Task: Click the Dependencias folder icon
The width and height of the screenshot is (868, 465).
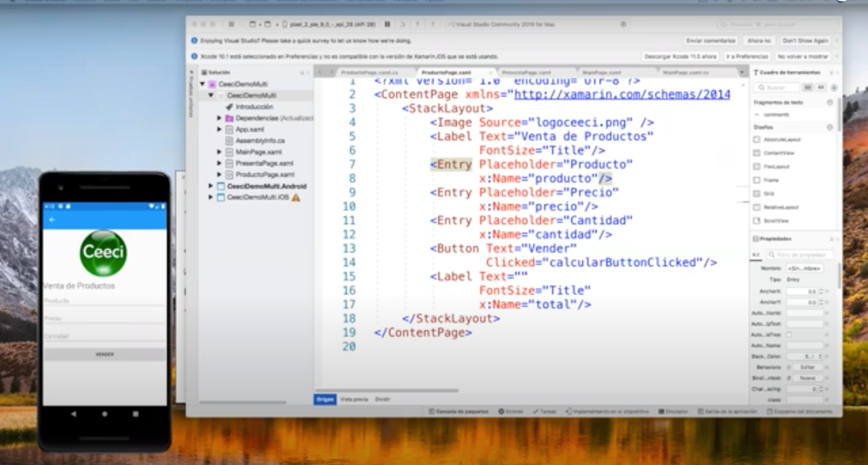Action: pos(229,118)
